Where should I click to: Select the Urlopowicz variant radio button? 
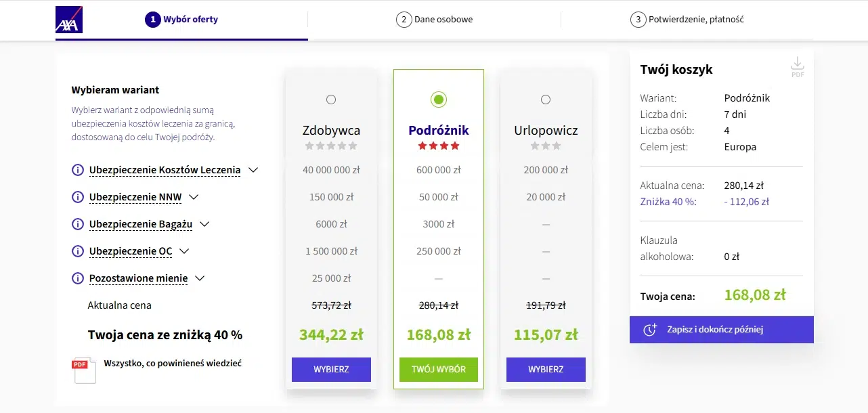546,100
